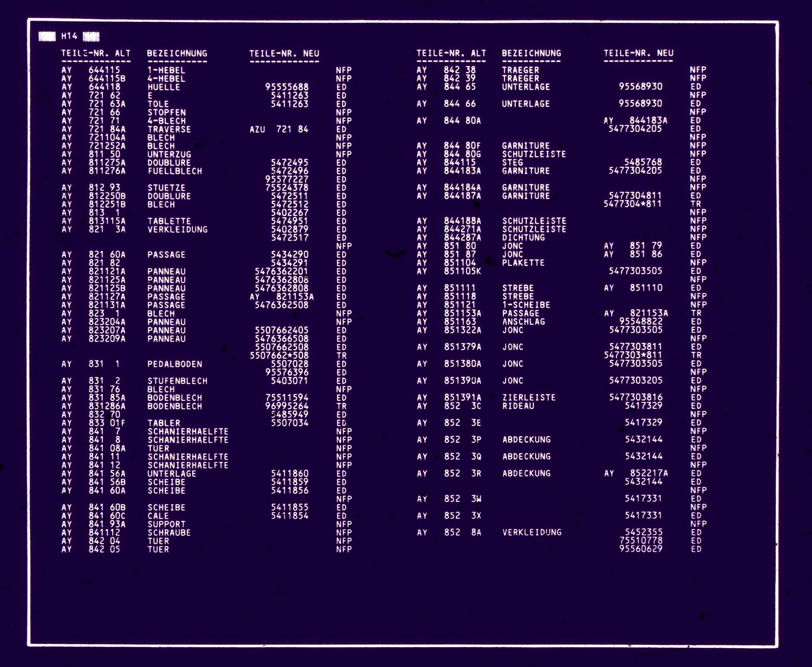Select the PLAKETTE designation

pos(523,263)
